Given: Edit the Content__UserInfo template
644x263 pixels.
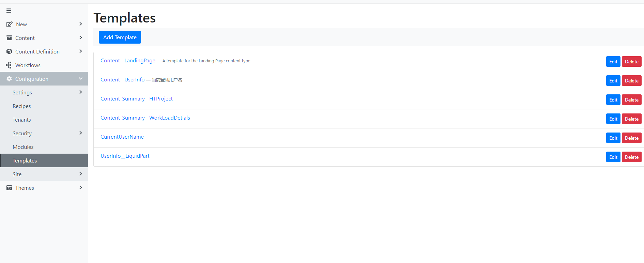Looking at the screenshot, I should [x=613, y=81].
